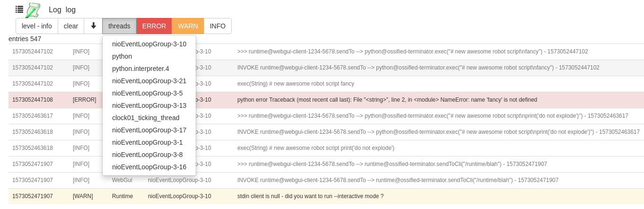The width and height of the screenshot is (644, 209).
Task: Click INVOKE message ending with nfancy
Action: click(x=418, y=68)
